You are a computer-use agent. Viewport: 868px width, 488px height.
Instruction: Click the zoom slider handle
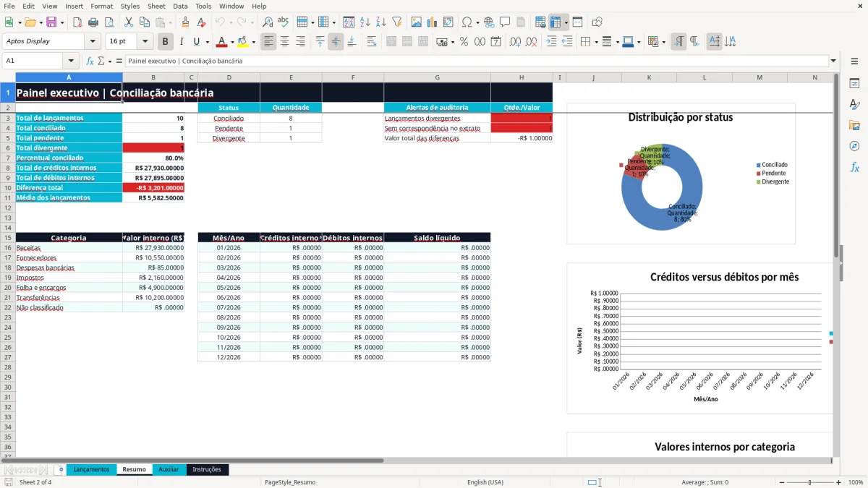coord(810,482)
